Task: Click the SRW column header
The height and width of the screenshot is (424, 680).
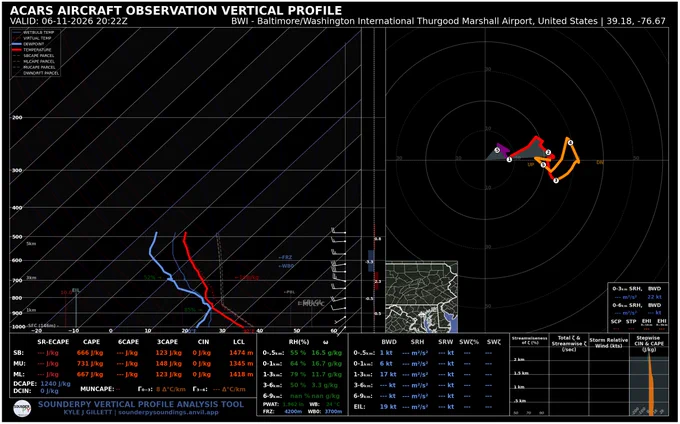Action: tap(445, 342)
